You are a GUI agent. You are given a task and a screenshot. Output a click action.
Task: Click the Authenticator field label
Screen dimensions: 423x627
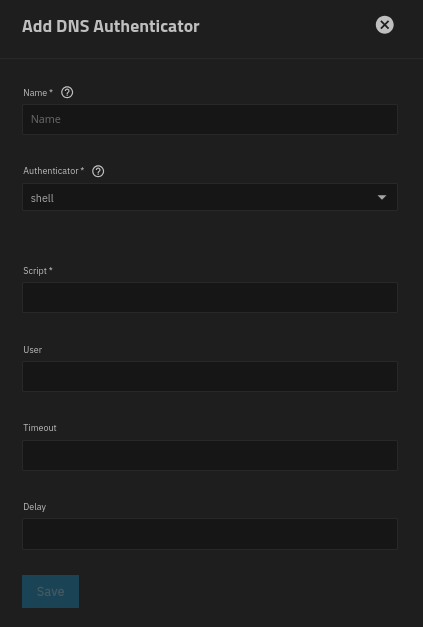tap(51, 171)
